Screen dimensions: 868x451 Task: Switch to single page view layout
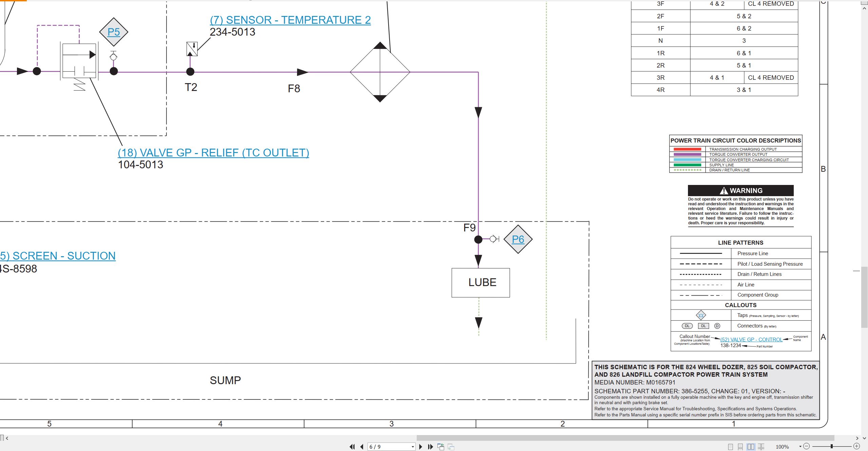point(730,447)
